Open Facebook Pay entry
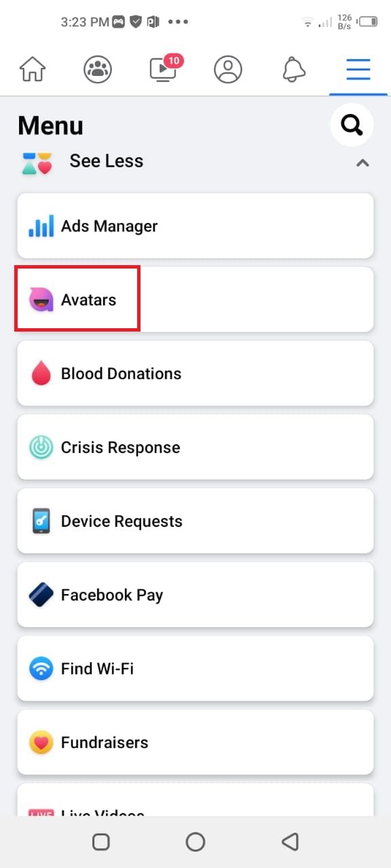391x868 pixels. click(x=195, y=595)
